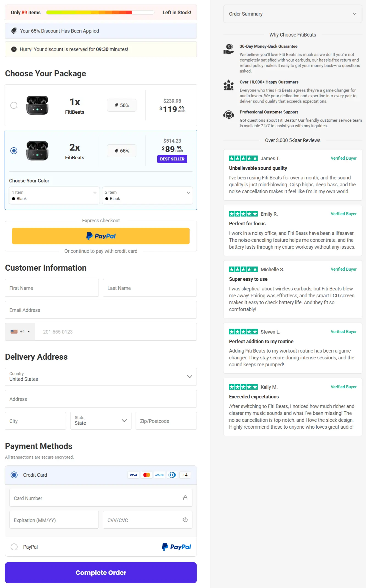Click the $119.99 each price
The height and width of the screenshot is (588, 366).
(172, 109)
